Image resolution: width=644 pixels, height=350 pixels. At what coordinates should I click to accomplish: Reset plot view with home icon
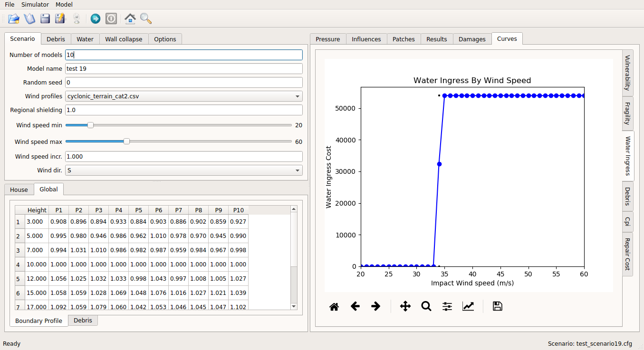coord(334,306)
